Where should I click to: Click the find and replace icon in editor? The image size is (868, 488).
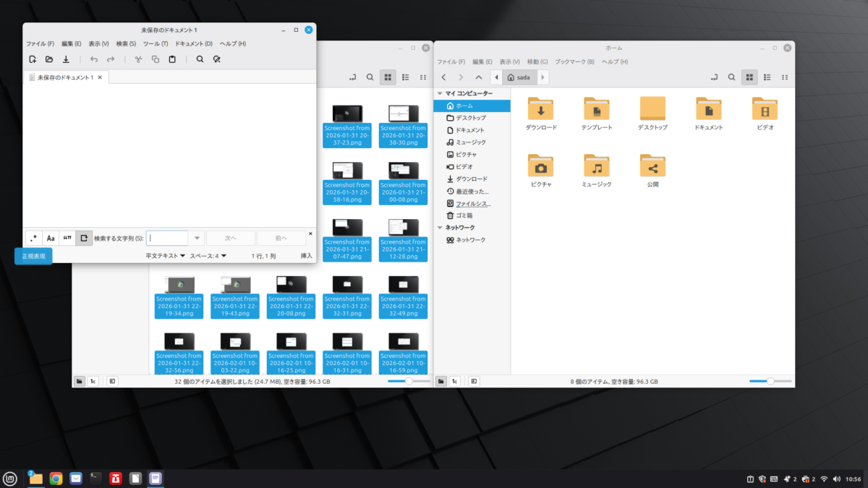click(216, 59)
